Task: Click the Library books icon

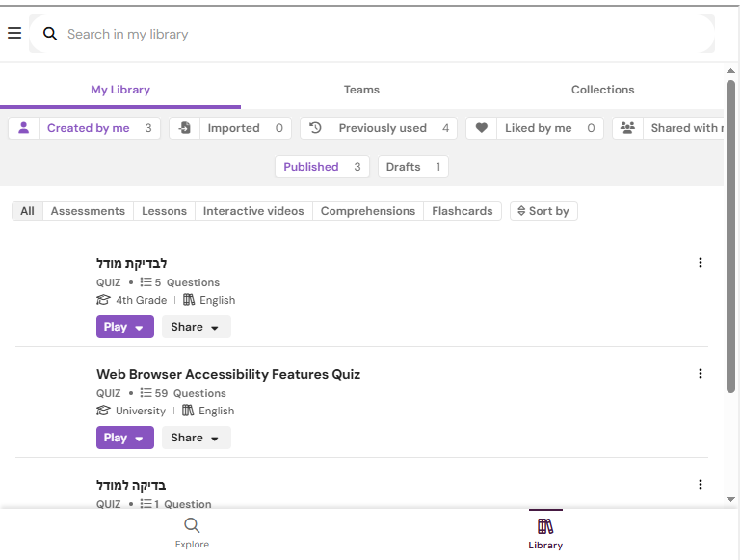Action: tap(545, 526)
